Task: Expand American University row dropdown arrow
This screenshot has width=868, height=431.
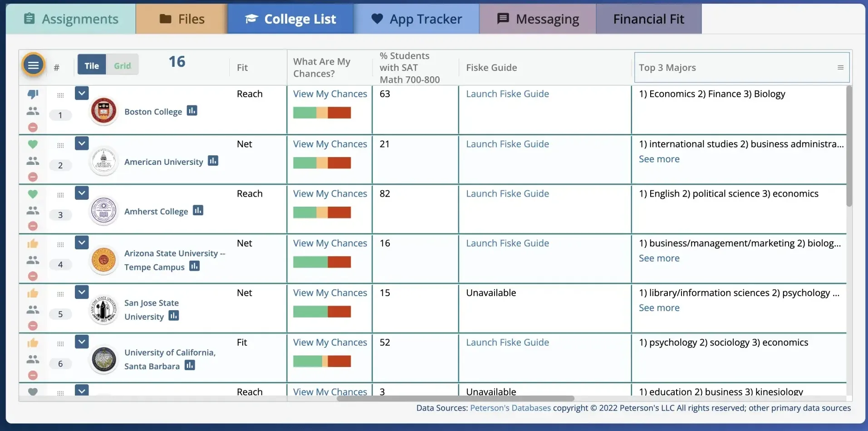Action: coord(82,144)
